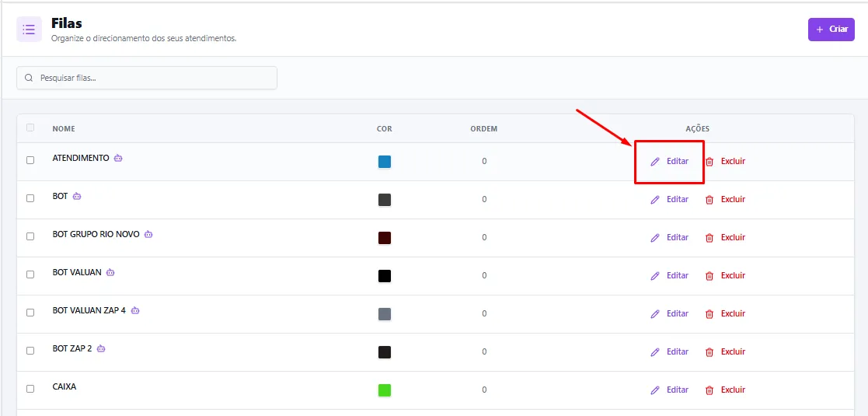Click pencil icon in BOT ZAP 2 row
The width and height of the screenshot is (868, 416).
655,352
